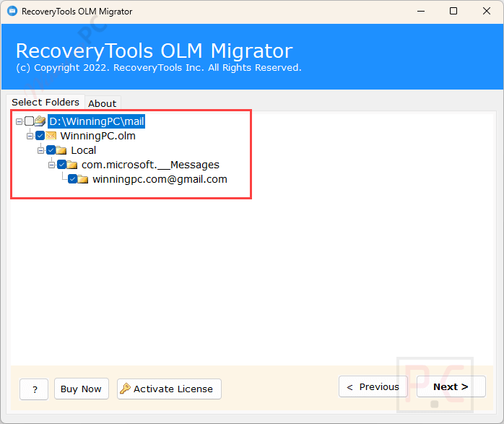Click the envelope icon next to WinningPC.olm
The width and height of the screenshot is (504, 424).
pyautogui.click(x=51, y=136)
